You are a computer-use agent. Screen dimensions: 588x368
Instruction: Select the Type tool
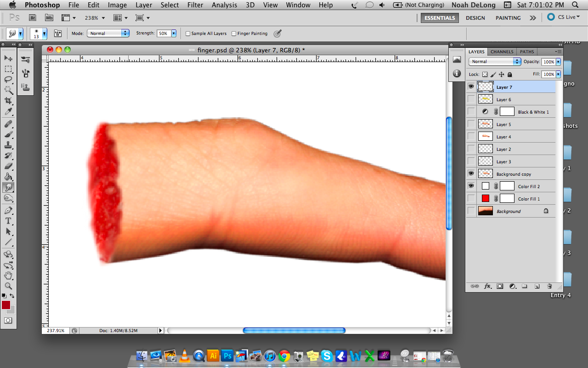tap(8, 221)
